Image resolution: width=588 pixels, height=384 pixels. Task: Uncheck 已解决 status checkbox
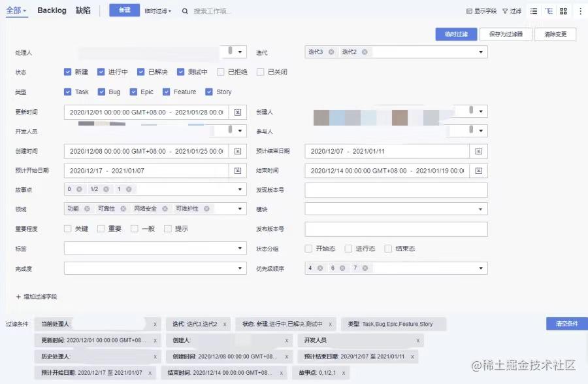point(140,72)
